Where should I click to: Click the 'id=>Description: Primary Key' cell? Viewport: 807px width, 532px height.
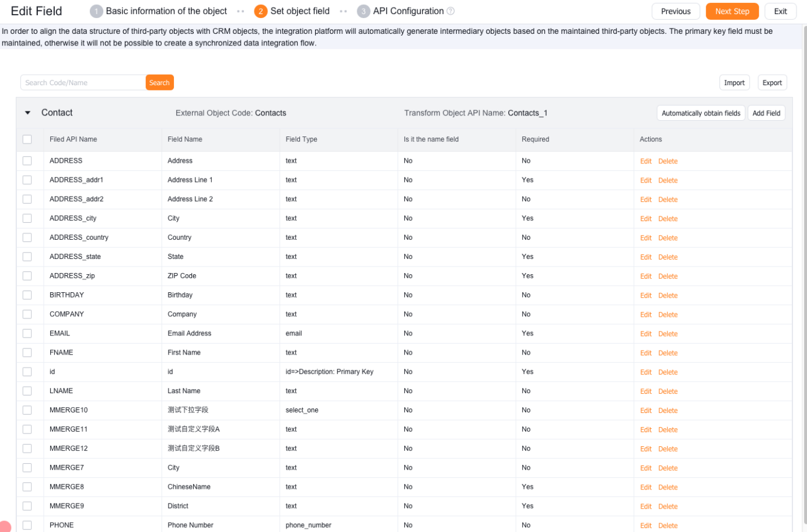329,372
